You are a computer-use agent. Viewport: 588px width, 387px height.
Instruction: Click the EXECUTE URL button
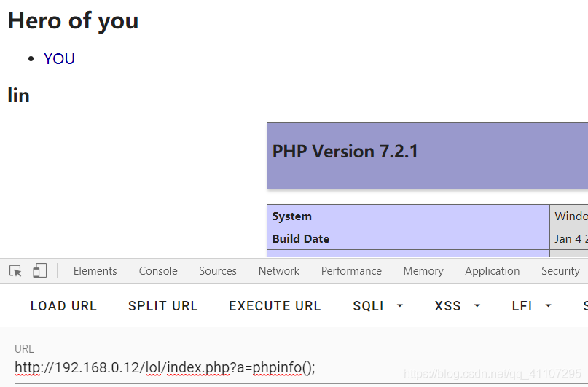[x=275, y=306]
